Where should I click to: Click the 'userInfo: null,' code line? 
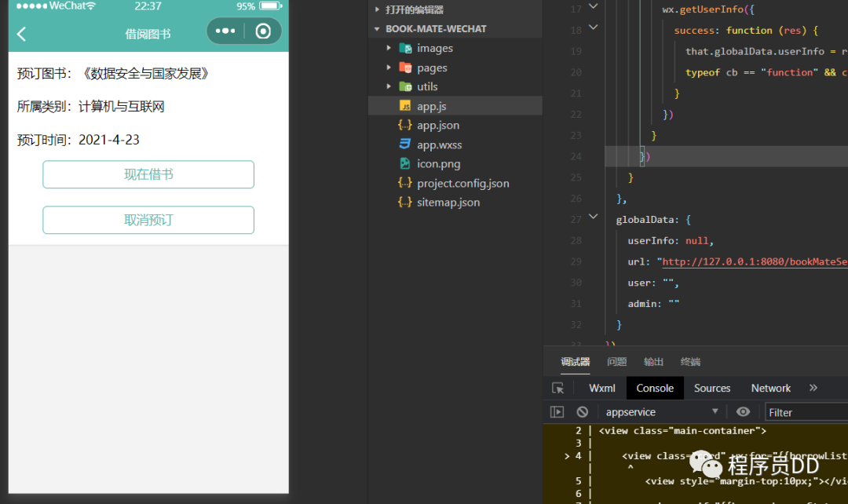click(x=671, y=241)
